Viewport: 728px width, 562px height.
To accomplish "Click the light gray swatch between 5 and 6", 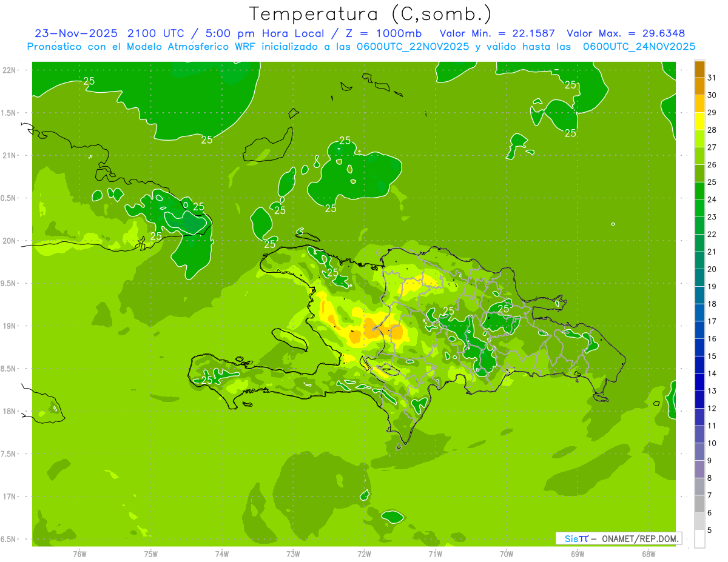I will click(x=699, y=522).
